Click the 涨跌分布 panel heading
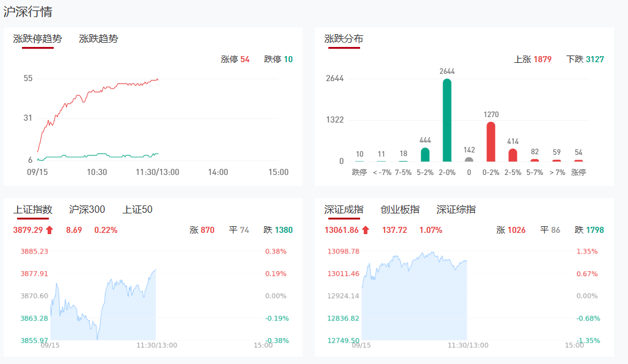 [344, 39]
